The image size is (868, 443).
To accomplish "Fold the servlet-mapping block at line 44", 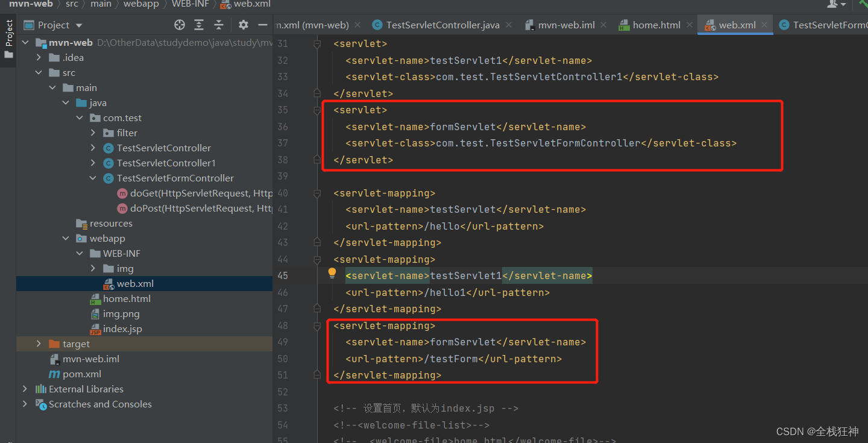I will [x=316, y=259].
